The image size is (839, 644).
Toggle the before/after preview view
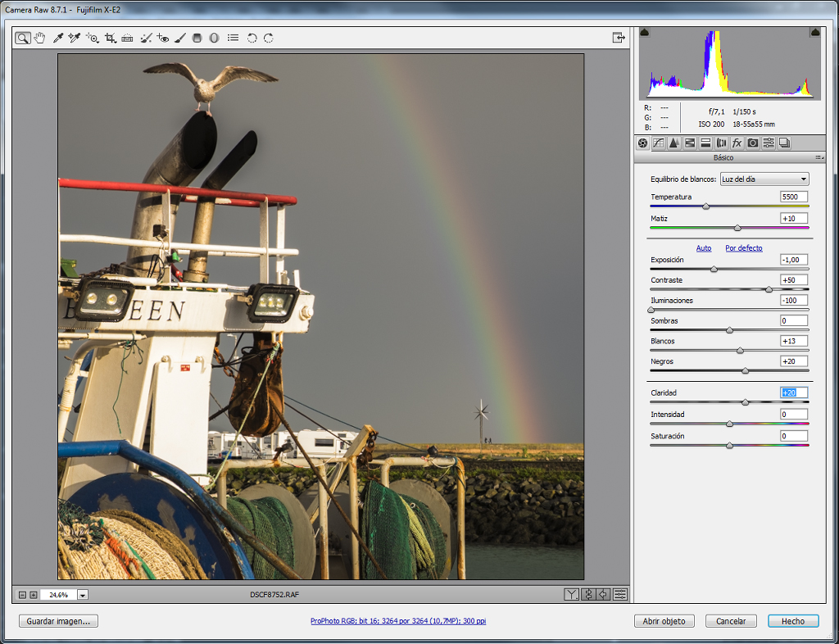(571, 594)
